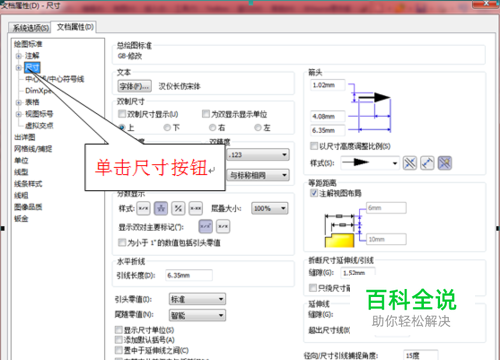Toggle 以尺寸高度调整比例 checkbox
The height and width of the screenshot is (360, 500).
pyautogui.click(x=314, y=146)
